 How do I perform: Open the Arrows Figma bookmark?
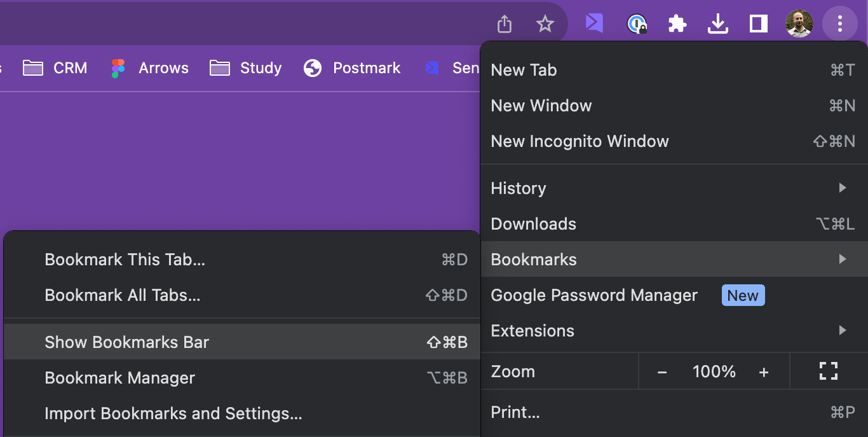tap(150, 68)
